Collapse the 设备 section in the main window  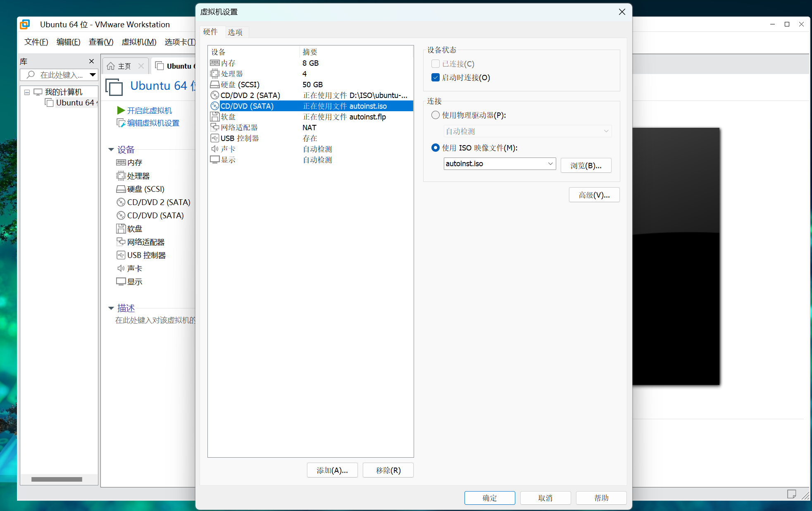(x=111, y=150)
